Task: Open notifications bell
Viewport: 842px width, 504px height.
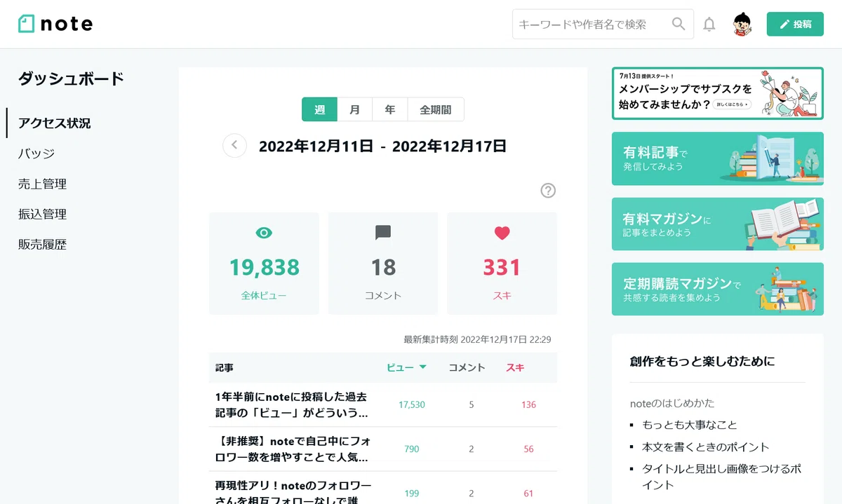Action: coord(709,25)
